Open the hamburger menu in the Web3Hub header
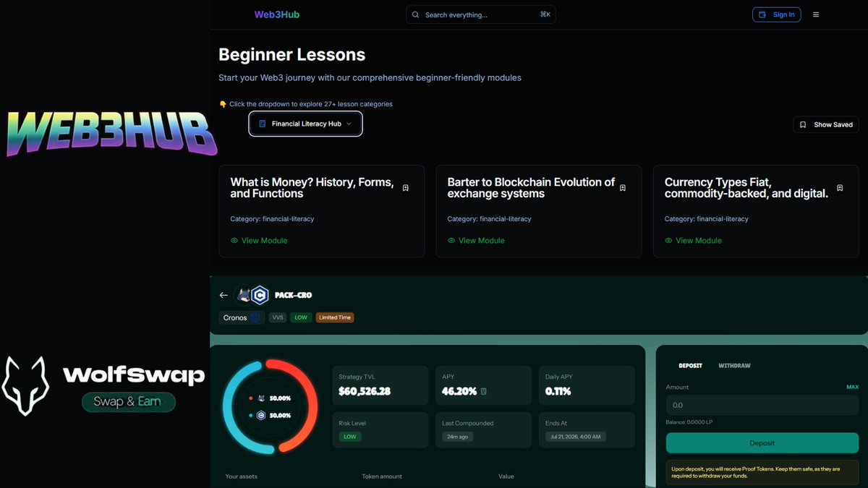This screenshot has height=488, width=868. [816, 14]
